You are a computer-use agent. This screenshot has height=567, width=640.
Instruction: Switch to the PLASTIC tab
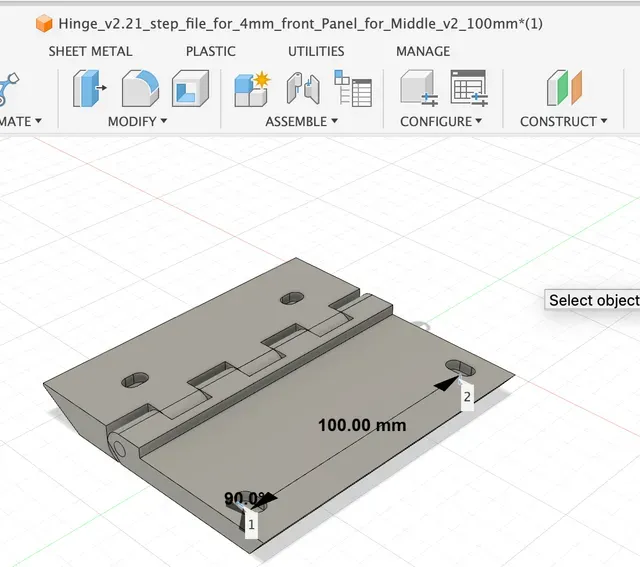tap(211, 51)
